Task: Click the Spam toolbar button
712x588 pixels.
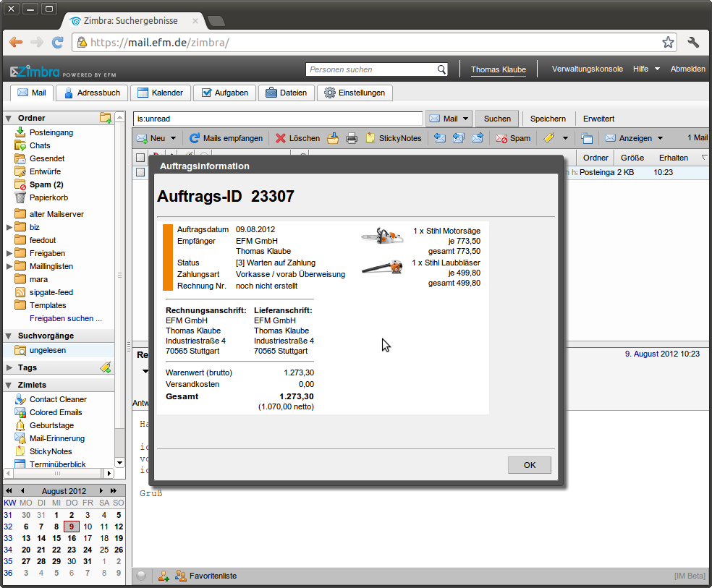Action: tap(513, 138)
